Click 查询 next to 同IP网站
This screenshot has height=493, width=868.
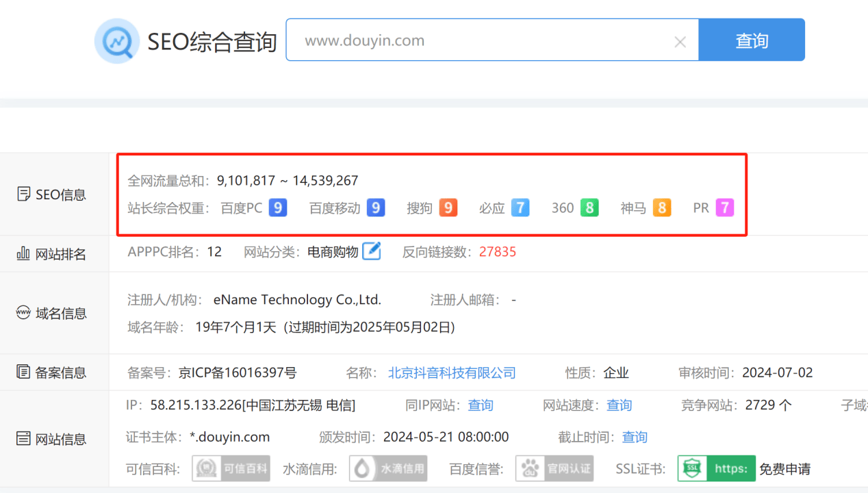click(x=481, y=405)
